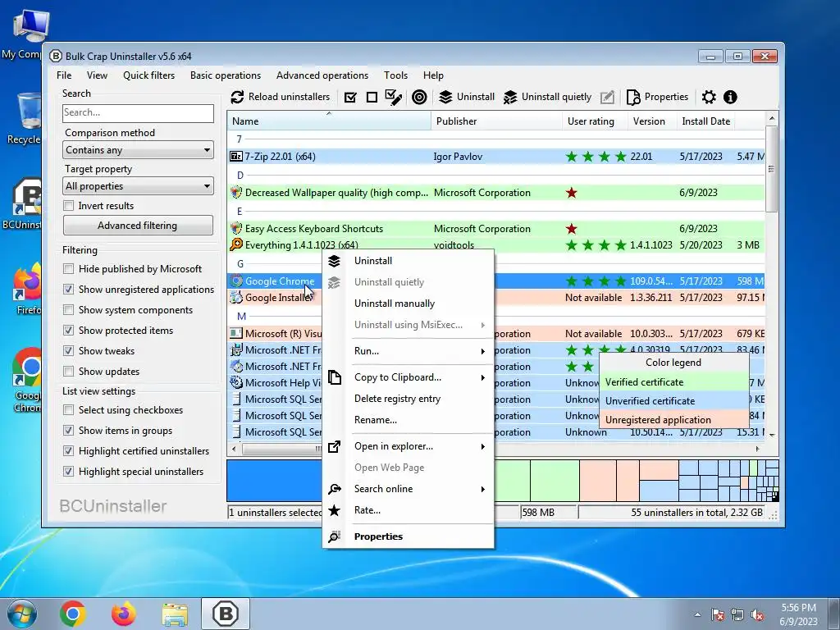The image size is (840, 630).
Task: Click the Google Installer row icon
Action: click(x=236, y=297)
